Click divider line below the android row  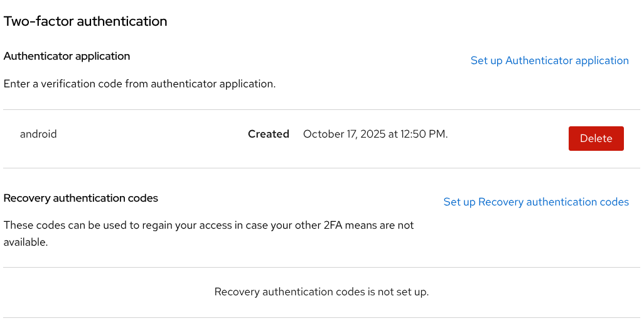321,168
